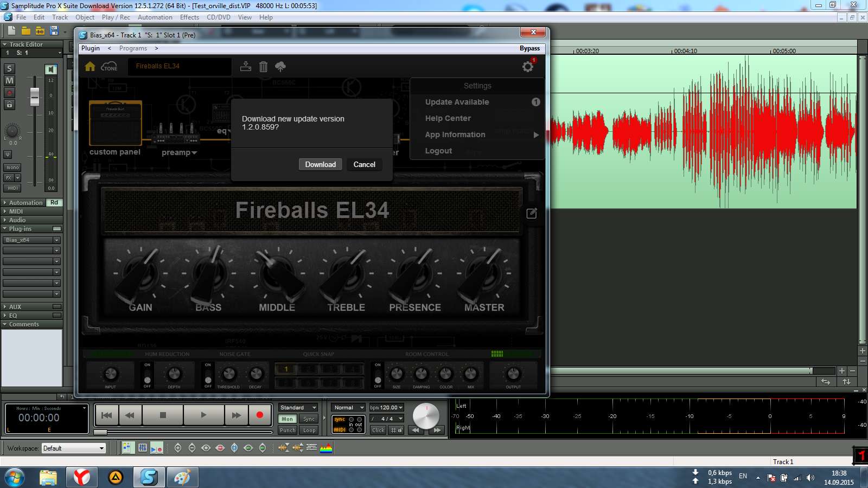Enable Punch recording mode
The width and height of the screenshot is (868, 488).
point(288,431)
